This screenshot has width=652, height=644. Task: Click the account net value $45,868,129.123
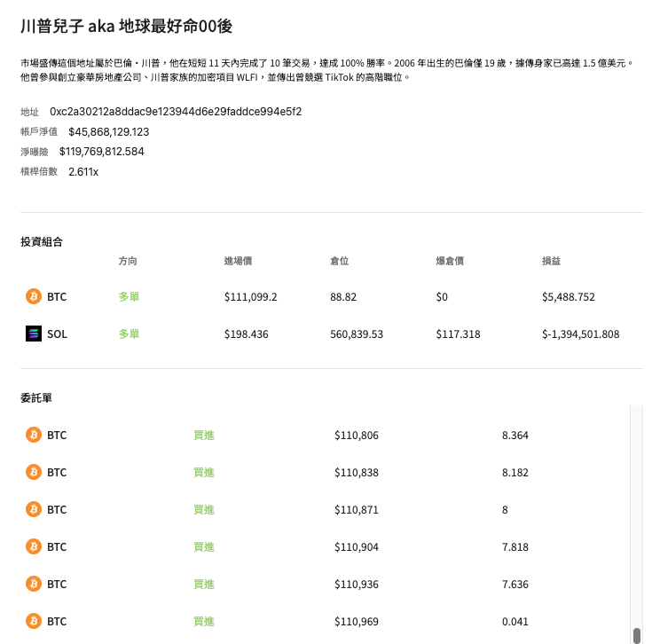coord(108,131)
